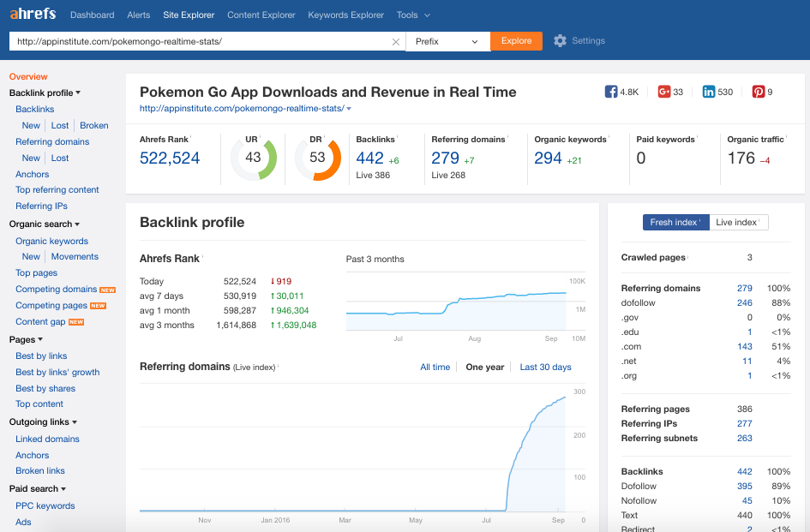Click the Referring domains growth chart
The width and height of the screenshot is (810, 532).
coord(362,453)
